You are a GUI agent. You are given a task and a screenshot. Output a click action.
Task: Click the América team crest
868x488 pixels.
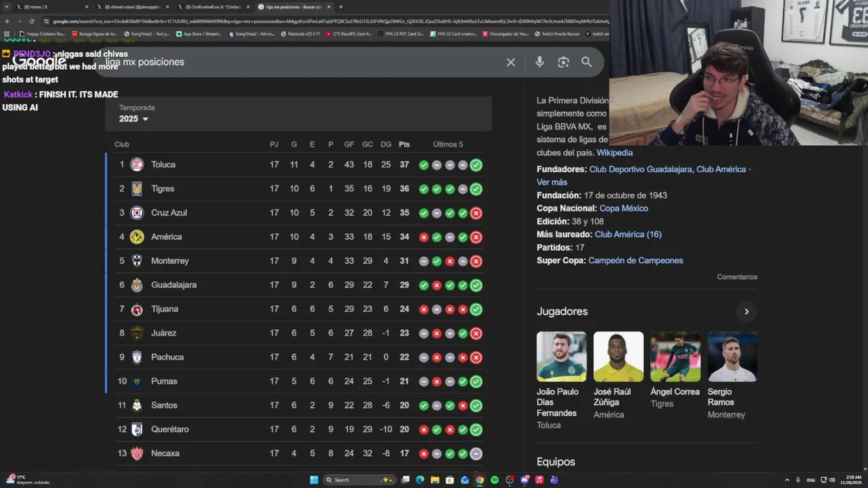pyautogui.click(x=137, y=237)
